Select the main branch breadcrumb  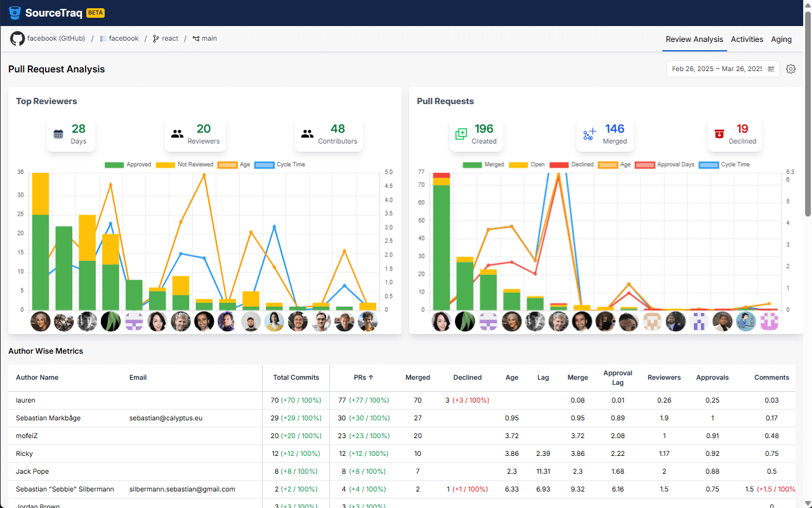pyautogui.click(x=209, y=39)
